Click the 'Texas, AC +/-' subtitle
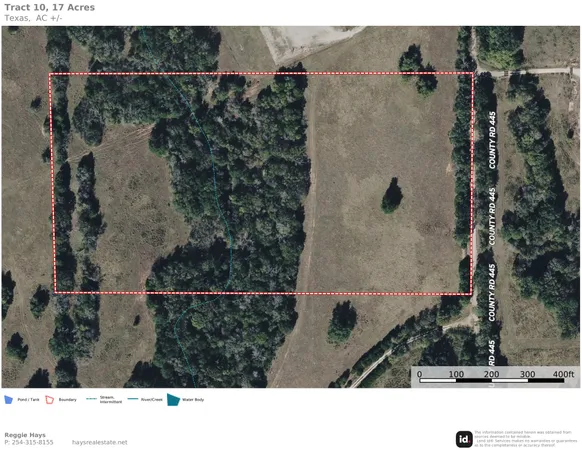This screenshot has width=582, height=450. click(x=33, y=18)
